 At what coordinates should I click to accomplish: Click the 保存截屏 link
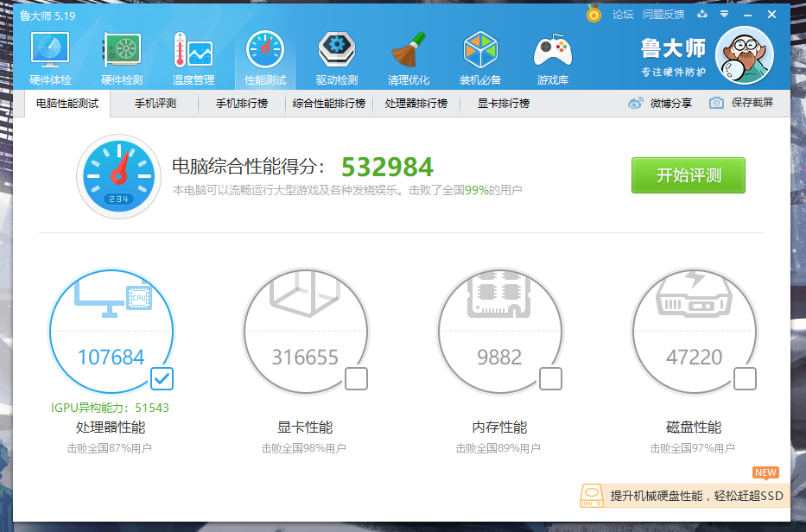click(x=752, y=103)
